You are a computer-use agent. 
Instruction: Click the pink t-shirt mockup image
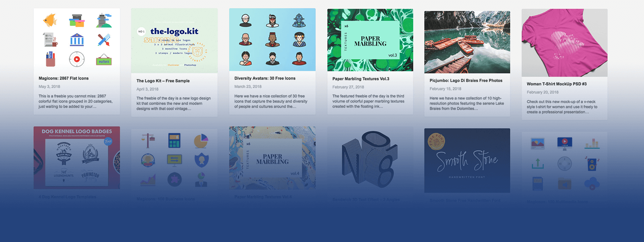[564, 43]
